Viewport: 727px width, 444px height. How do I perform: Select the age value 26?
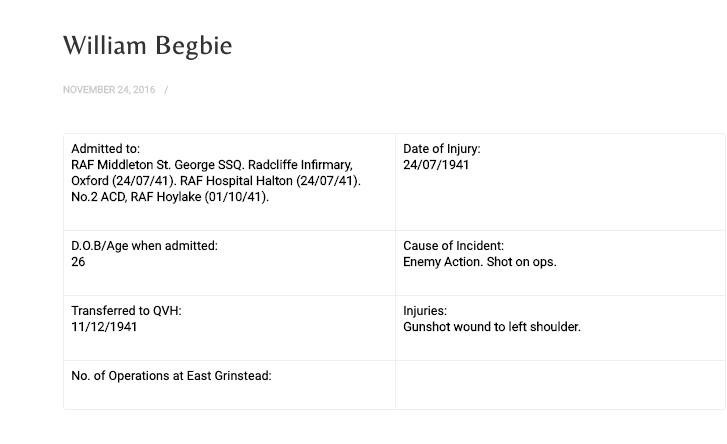coord(78,262)
